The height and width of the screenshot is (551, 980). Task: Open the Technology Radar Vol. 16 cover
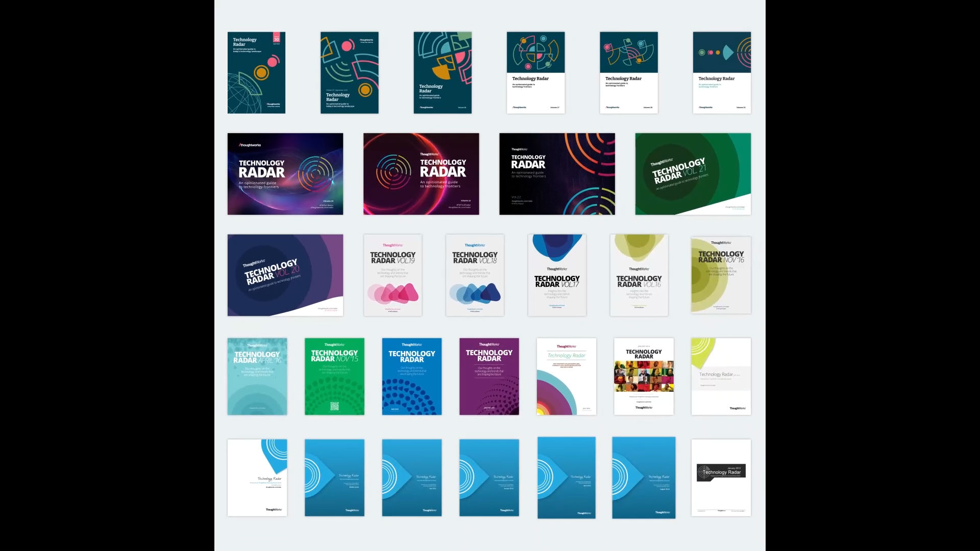[x=639, y=274]
